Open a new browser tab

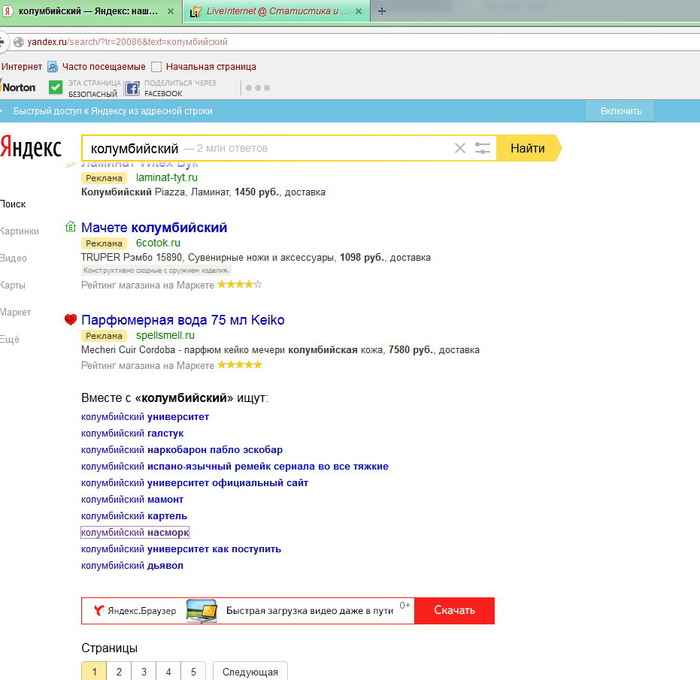tap(382, 11)
